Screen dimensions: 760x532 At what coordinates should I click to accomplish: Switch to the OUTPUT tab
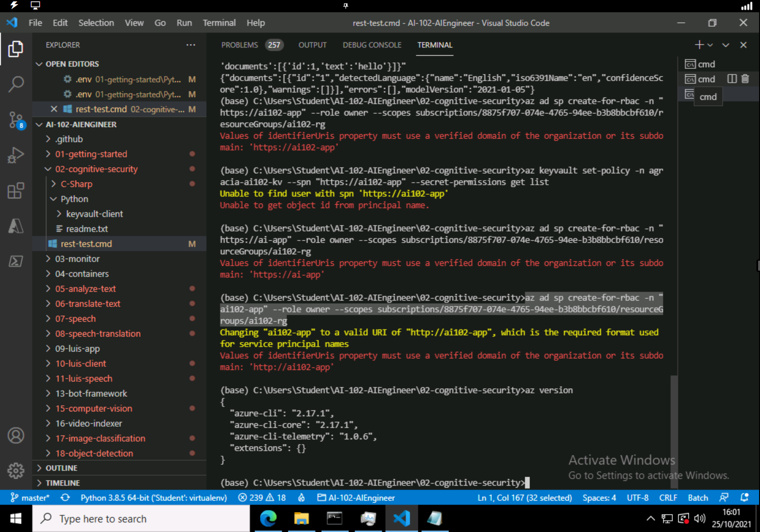point(312,45)
